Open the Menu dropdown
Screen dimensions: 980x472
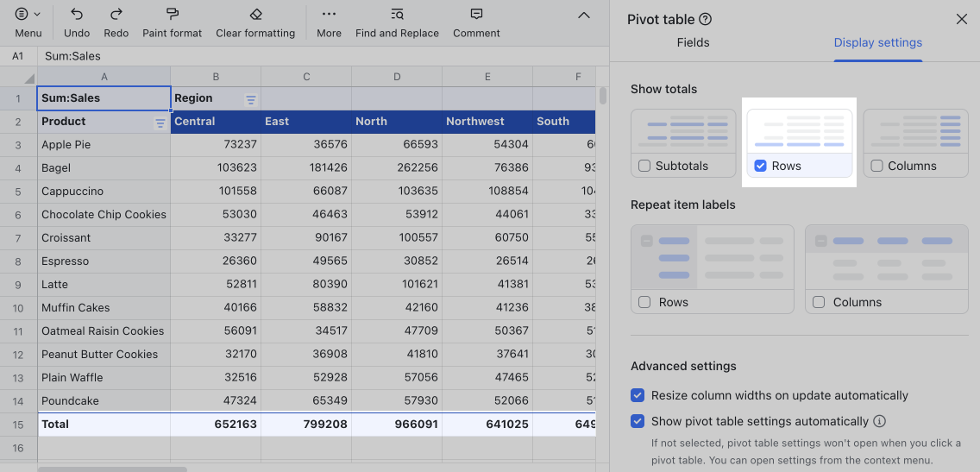[x=28, y=15]
